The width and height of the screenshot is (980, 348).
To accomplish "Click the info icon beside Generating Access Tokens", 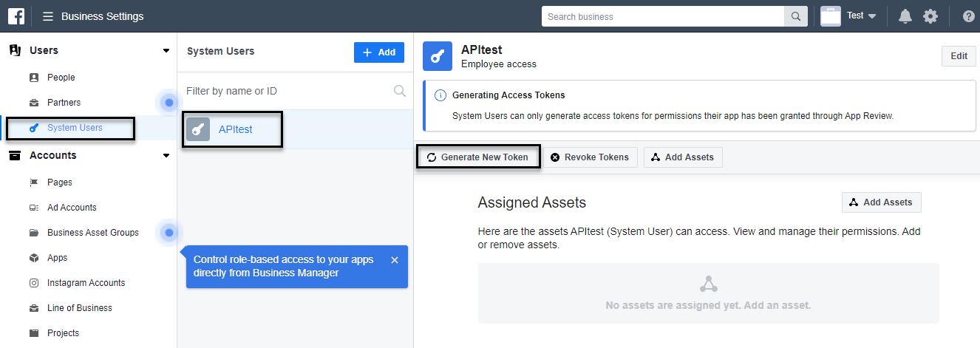I will (440, 95).
